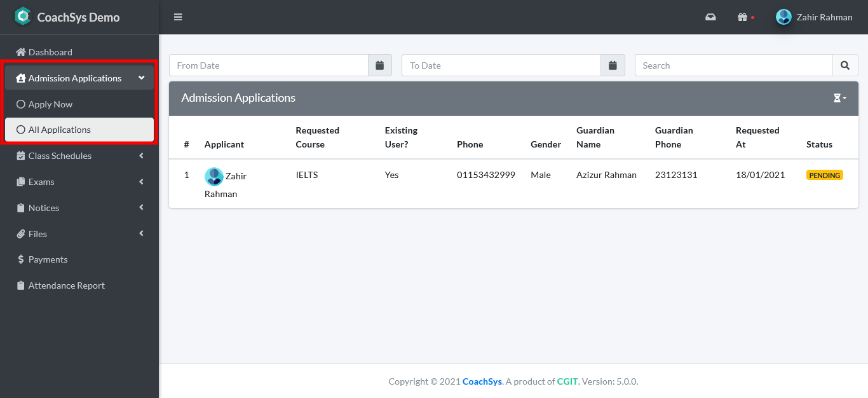868x398 pixels.
Task: Click the CoachSys hexagon logo
Action: [x=23, y=17]
